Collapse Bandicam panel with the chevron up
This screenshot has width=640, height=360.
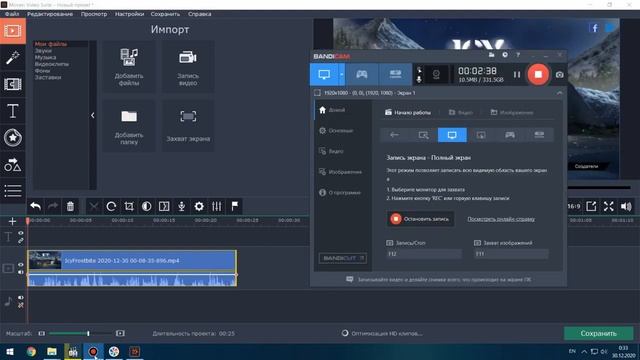tap(559, 93)
